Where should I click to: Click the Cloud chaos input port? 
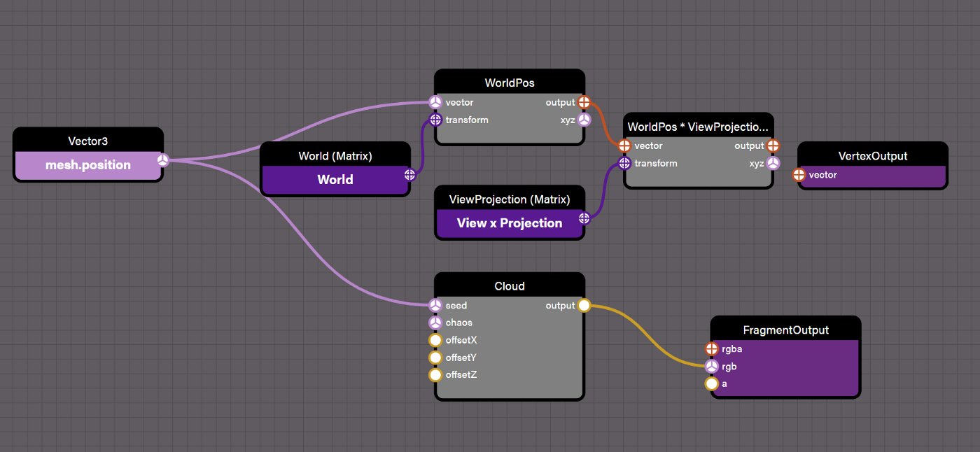coord(435,323)
